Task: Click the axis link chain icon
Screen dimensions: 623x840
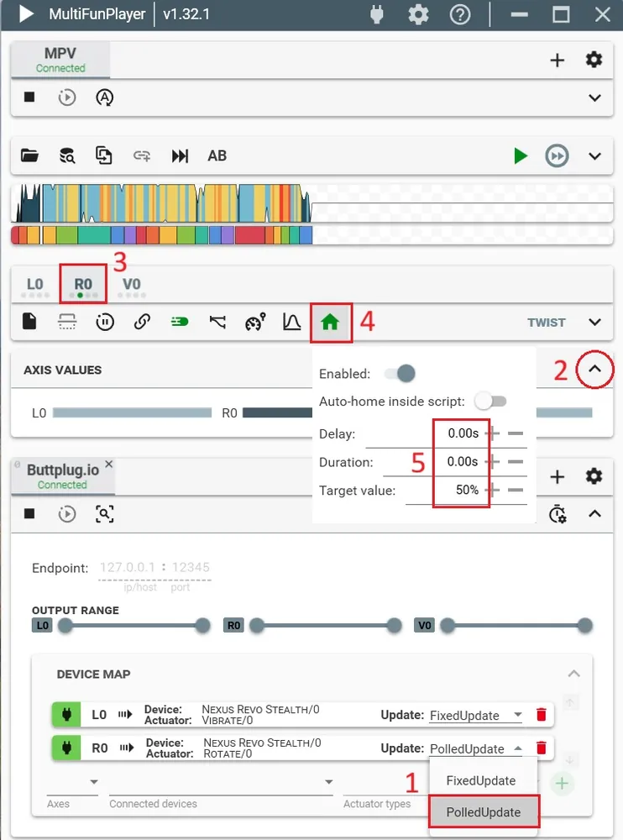Action: 142,322
